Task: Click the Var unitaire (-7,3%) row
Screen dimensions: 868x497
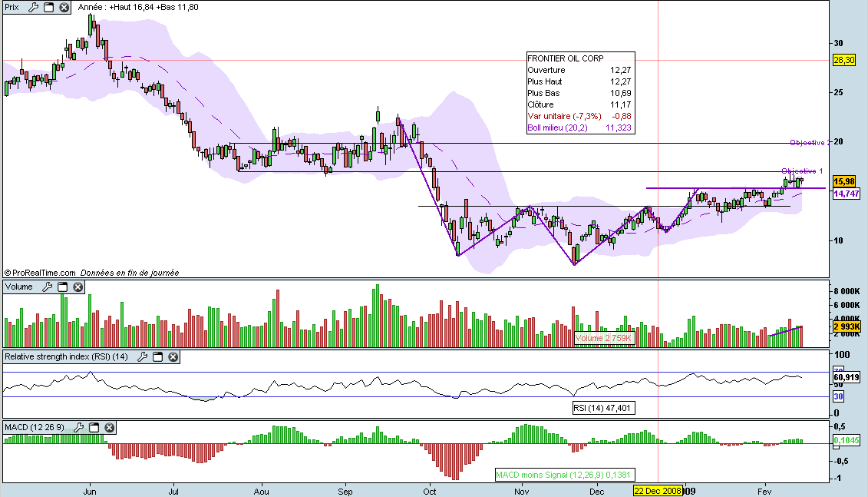Action: [579, 116]
